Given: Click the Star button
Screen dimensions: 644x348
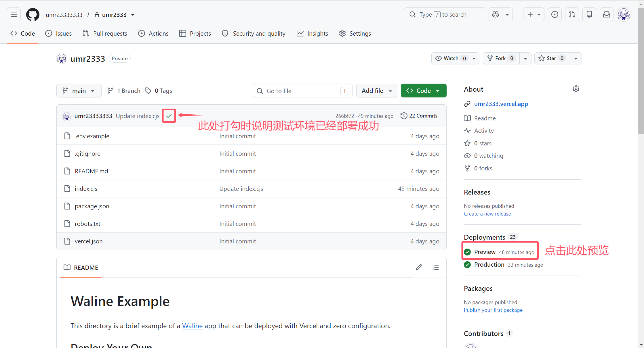Looking at the screenshot, I should coord(552,58).
